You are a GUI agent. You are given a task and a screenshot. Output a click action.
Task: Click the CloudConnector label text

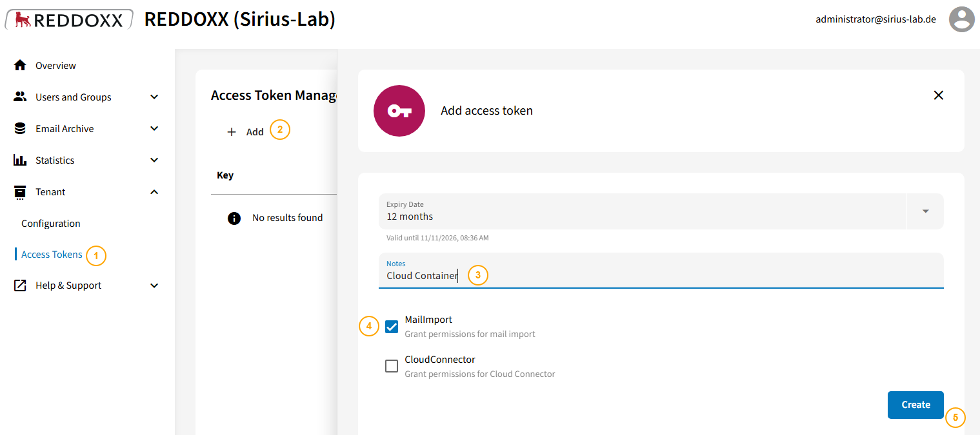(x=440, y=360)
